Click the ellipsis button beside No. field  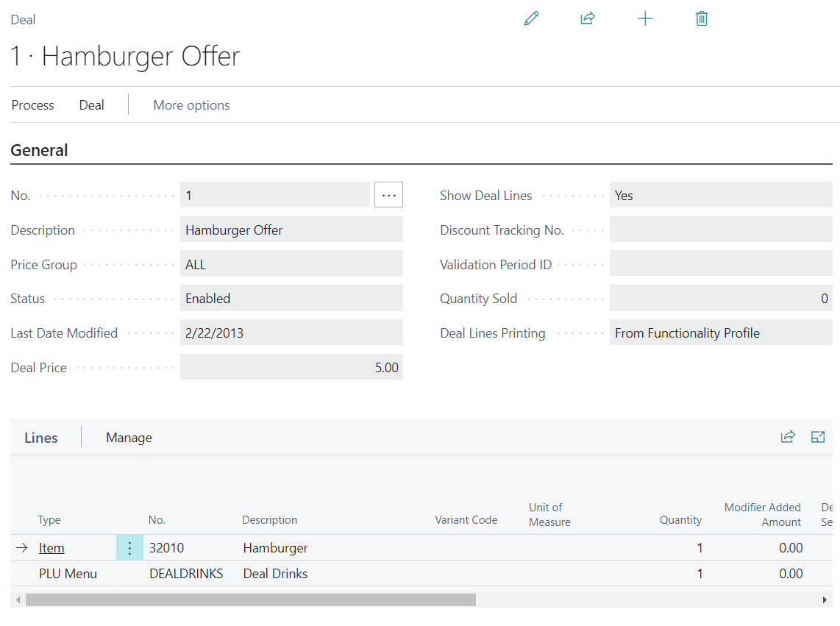point(388,195)
